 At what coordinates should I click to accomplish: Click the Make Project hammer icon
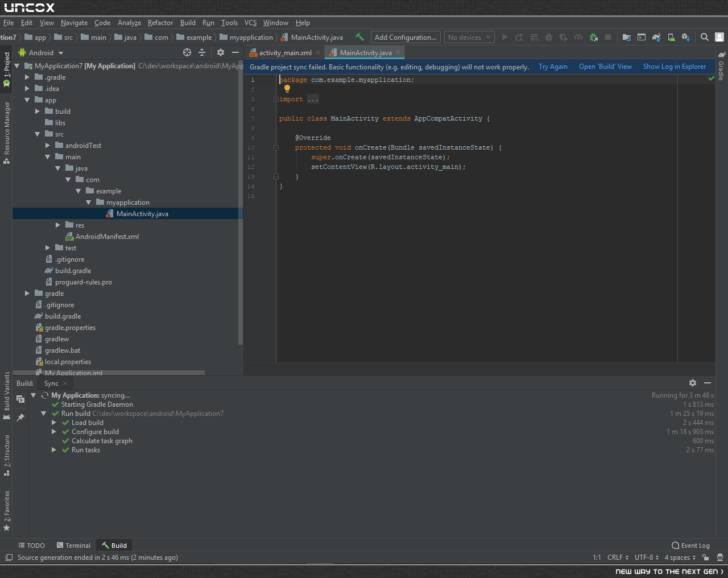point(359,37)
